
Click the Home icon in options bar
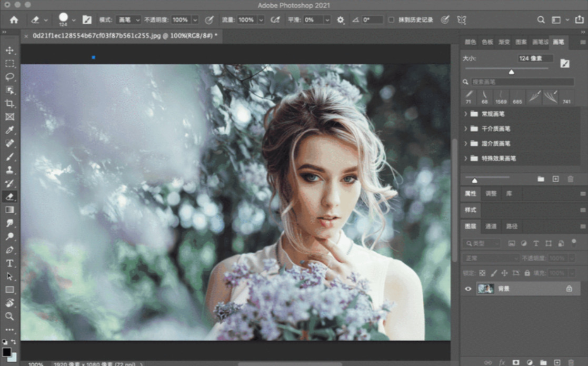[x=14, y=20]
